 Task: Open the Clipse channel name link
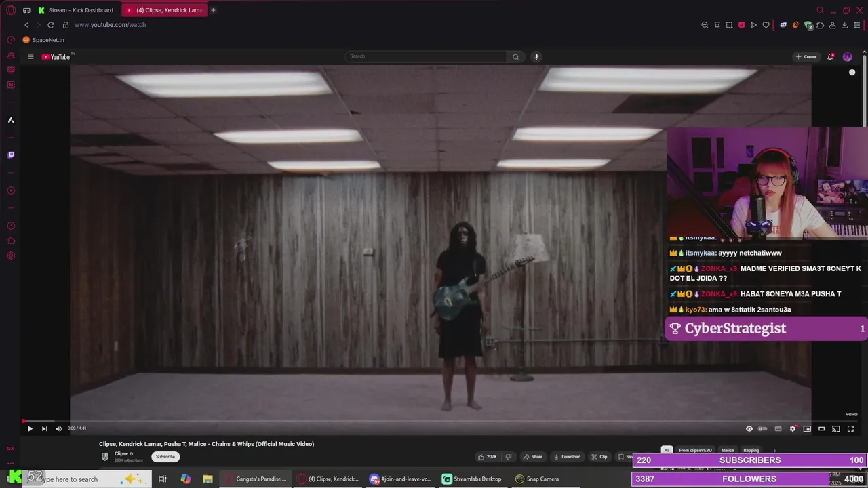point(121,454)
